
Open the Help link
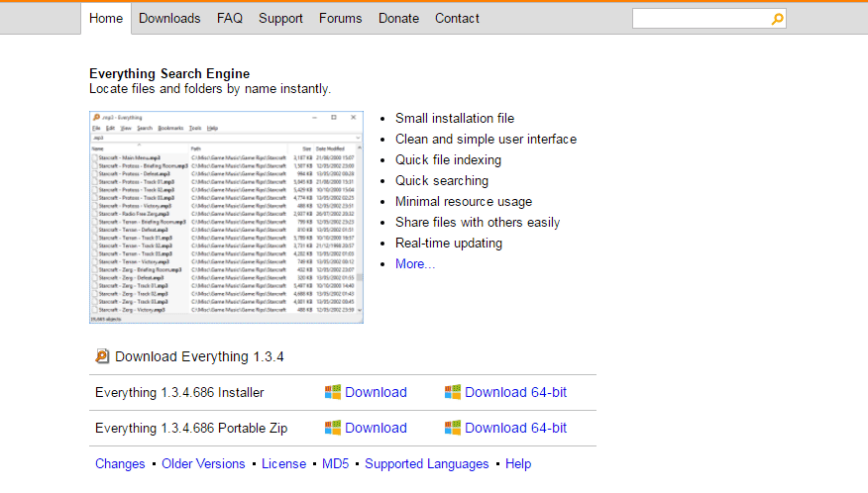[x=518, y=463]
